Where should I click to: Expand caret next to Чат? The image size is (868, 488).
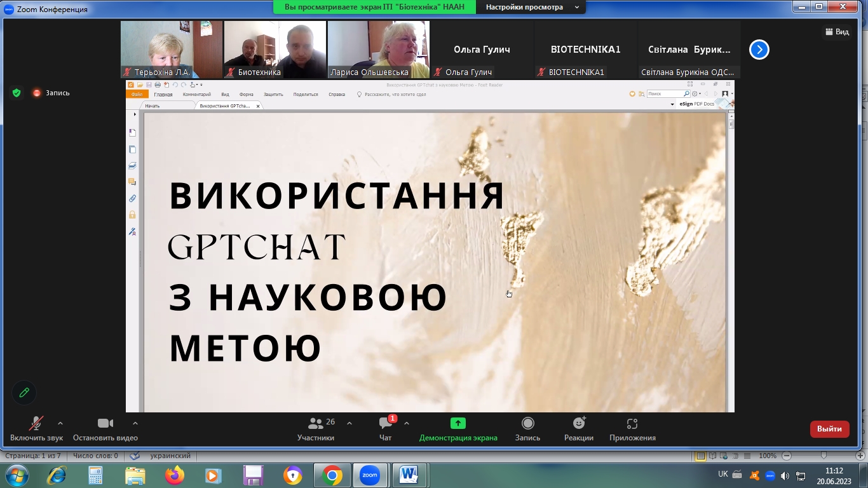pyautogui.click(x=407, y=423)
